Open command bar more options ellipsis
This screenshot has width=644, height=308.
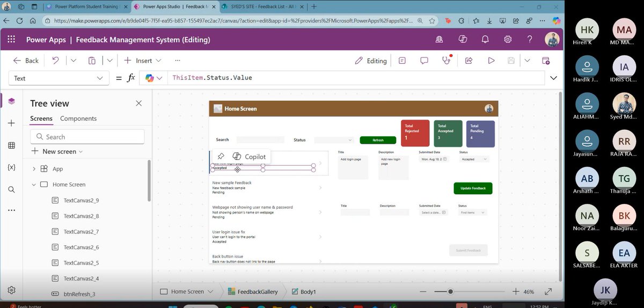tap(178, 61)
